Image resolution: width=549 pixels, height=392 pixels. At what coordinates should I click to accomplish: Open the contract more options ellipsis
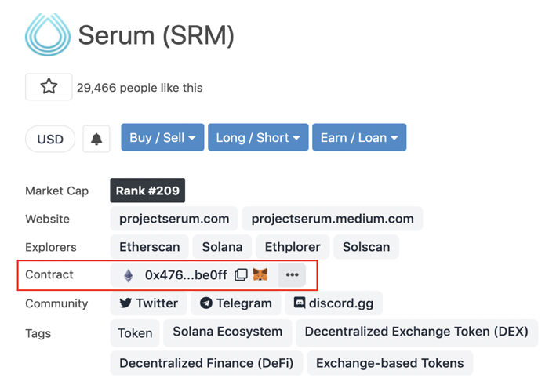pos(292,275)
